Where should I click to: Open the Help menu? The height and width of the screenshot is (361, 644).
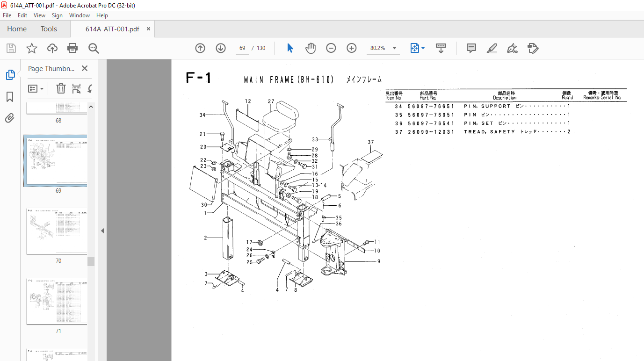click(x=102, y=15)
